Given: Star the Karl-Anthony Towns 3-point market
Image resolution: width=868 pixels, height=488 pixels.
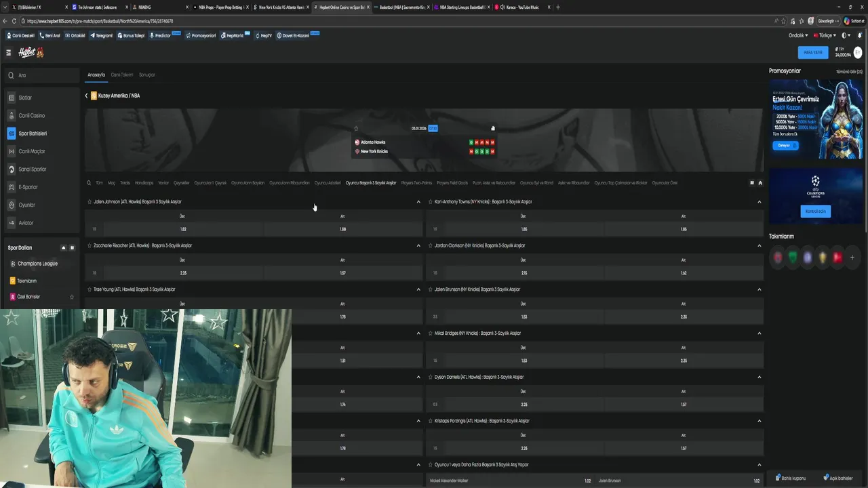Looking at the screenshot, I should pyautogui.click(x=431, y=201).
